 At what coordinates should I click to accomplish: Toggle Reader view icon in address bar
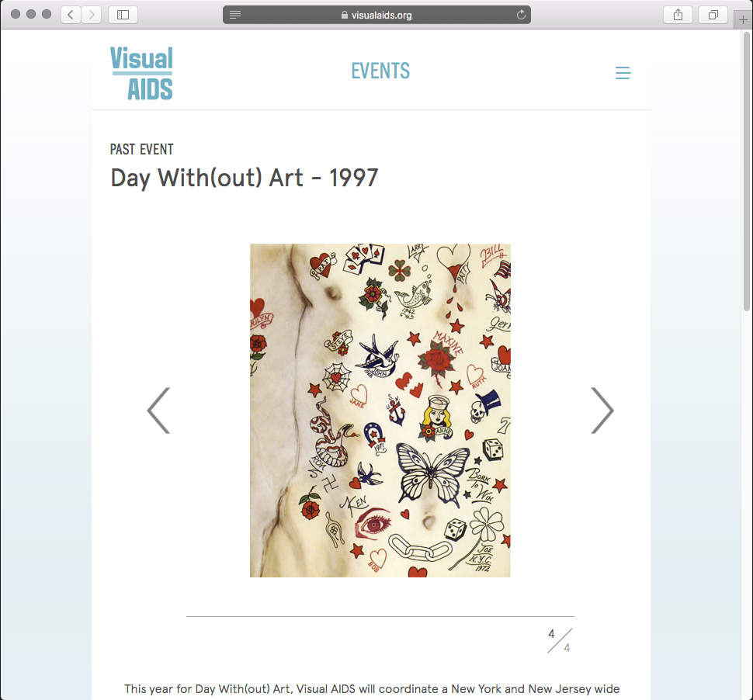pos(235,15)
